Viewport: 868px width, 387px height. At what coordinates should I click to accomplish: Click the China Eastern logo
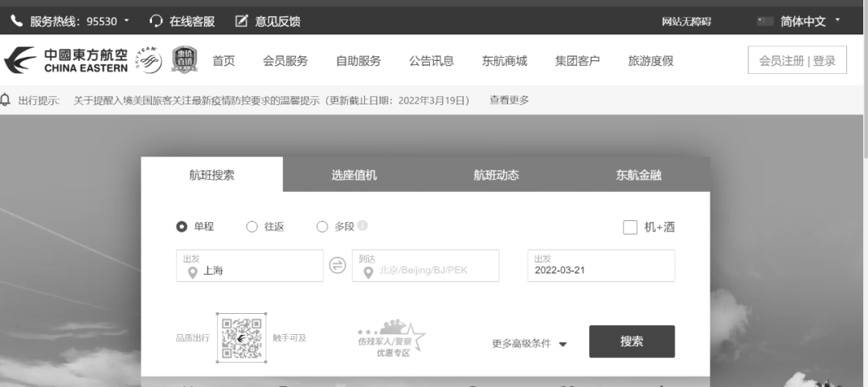coord(65,61)
